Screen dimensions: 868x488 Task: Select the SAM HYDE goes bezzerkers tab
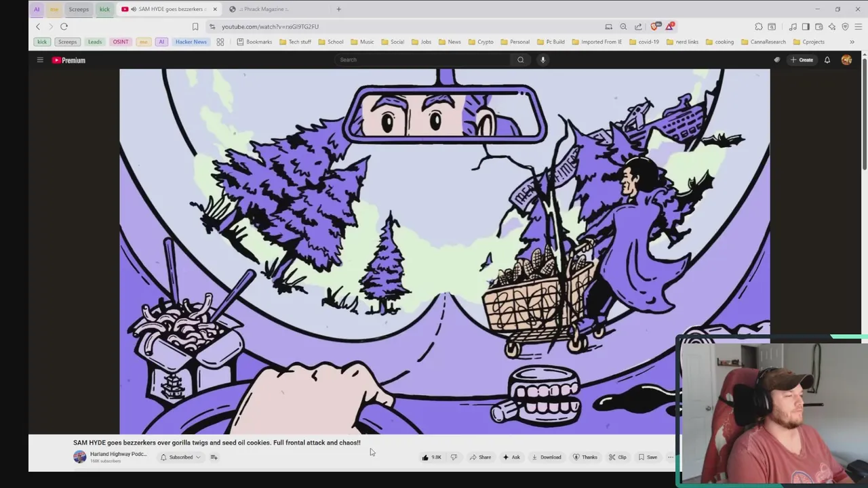coord(170,9)
